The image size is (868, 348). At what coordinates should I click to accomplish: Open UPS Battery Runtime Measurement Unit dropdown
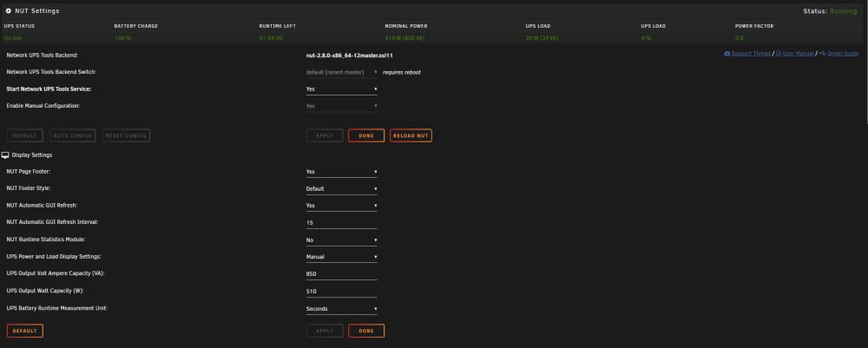coord(341,309)
